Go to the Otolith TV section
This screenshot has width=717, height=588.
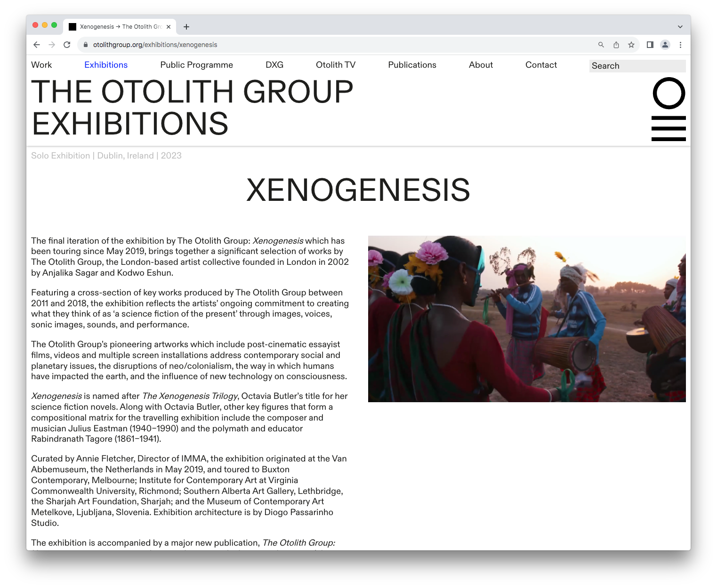coord(336,65)
